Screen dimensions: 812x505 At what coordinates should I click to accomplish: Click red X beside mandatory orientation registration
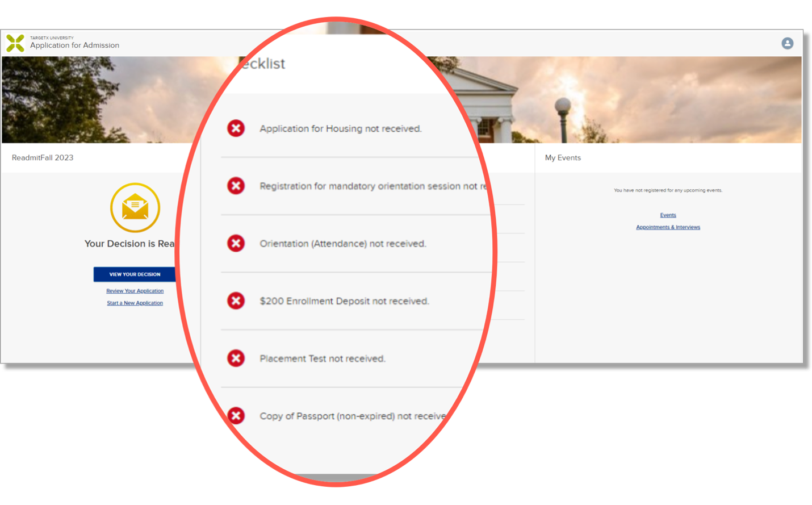click(236, 186)
